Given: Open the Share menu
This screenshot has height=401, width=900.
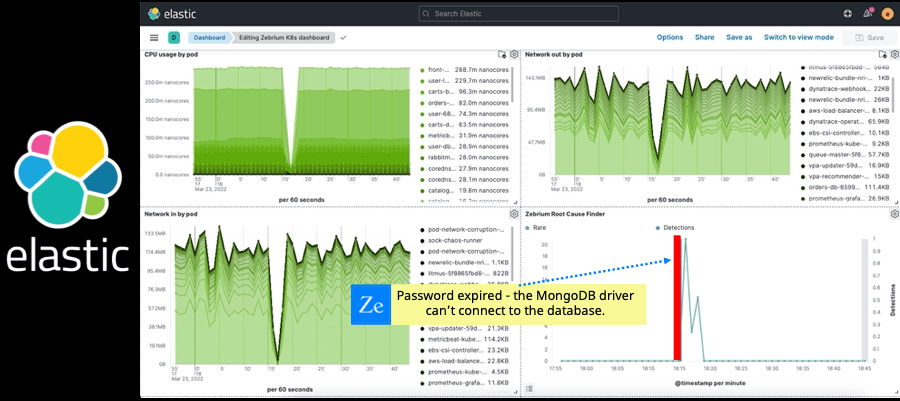Looking at the screenshot, I should pyautogui.click(x=704, y=37).
